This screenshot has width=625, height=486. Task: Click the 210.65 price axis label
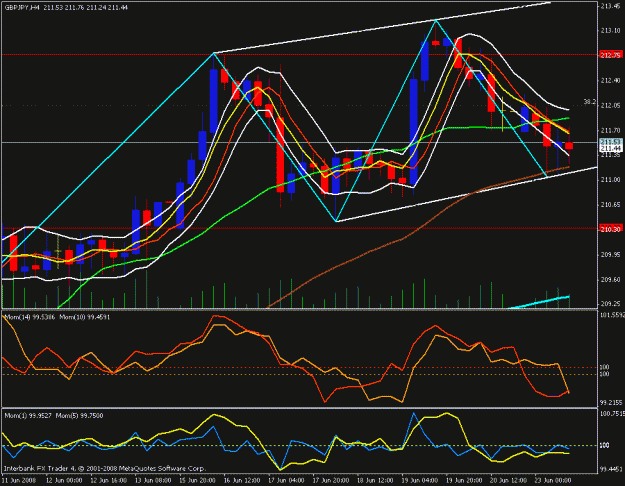610,205
